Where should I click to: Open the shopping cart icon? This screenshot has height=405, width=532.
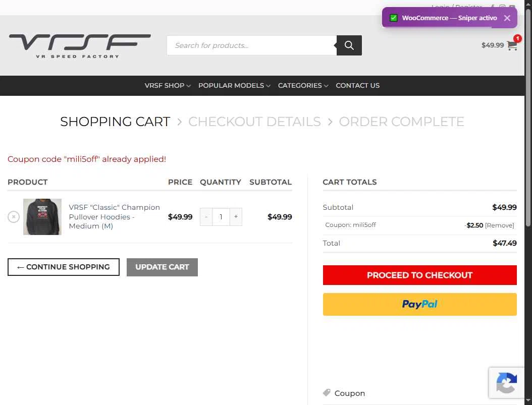(x=512, y=45)
